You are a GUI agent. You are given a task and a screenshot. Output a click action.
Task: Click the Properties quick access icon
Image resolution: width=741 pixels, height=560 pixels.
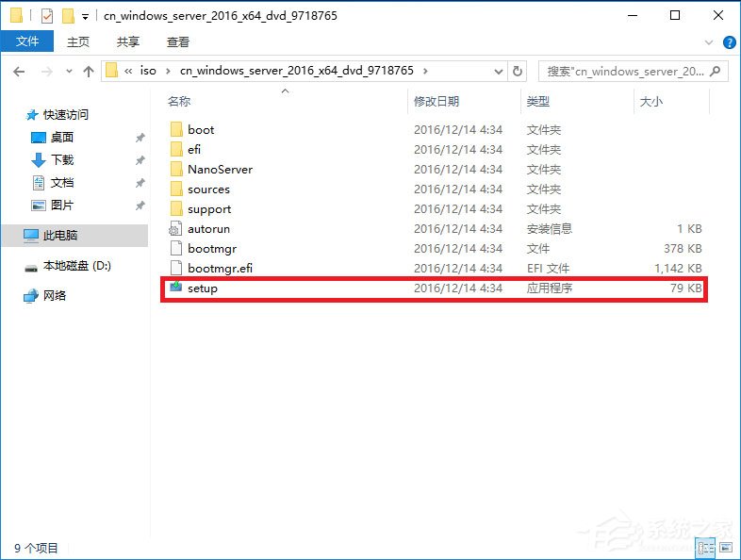click(47, 16)
